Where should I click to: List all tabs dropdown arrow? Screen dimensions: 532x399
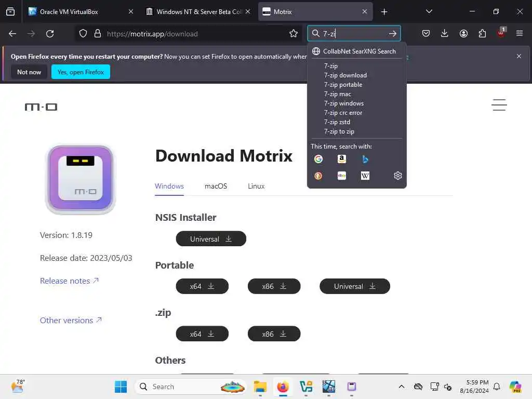[429, 11]
